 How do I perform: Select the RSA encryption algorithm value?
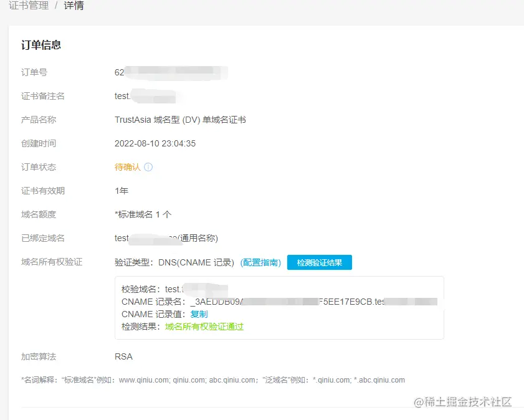tap(123, 357)
